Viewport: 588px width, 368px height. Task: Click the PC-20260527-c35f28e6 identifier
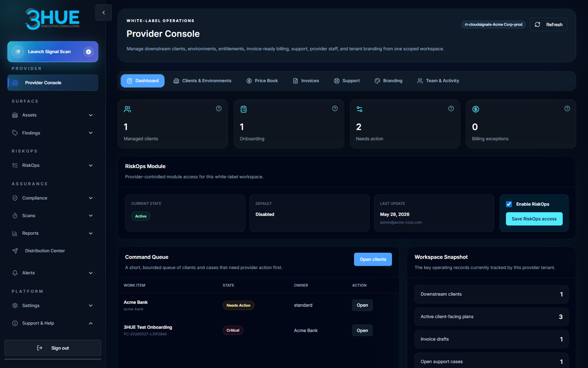[145, 334]
